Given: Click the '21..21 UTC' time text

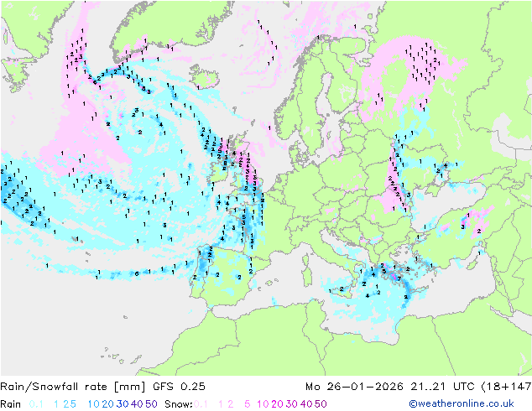Looking at the screenshot, I should pos(442,387).
